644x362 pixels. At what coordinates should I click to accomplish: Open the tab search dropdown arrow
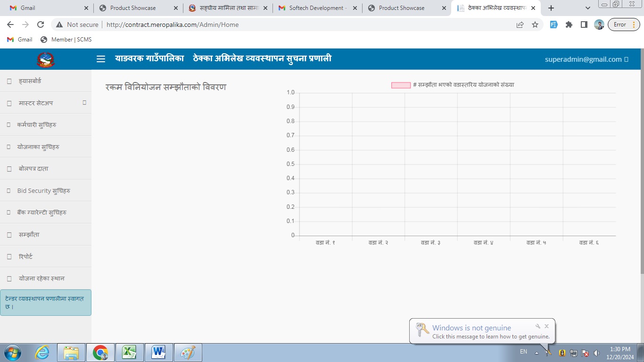click(x=587, y=8)
